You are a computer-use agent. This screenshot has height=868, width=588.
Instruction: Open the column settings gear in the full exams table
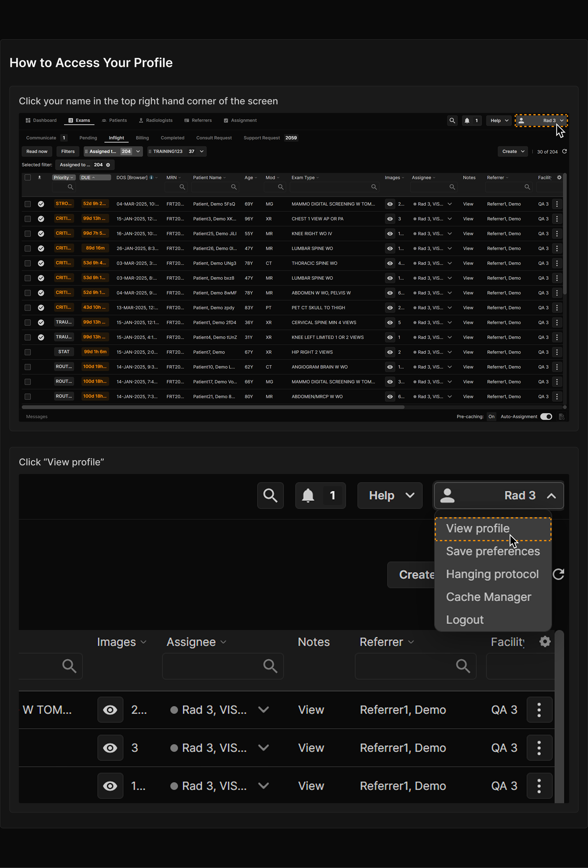[x=559, y=178]
